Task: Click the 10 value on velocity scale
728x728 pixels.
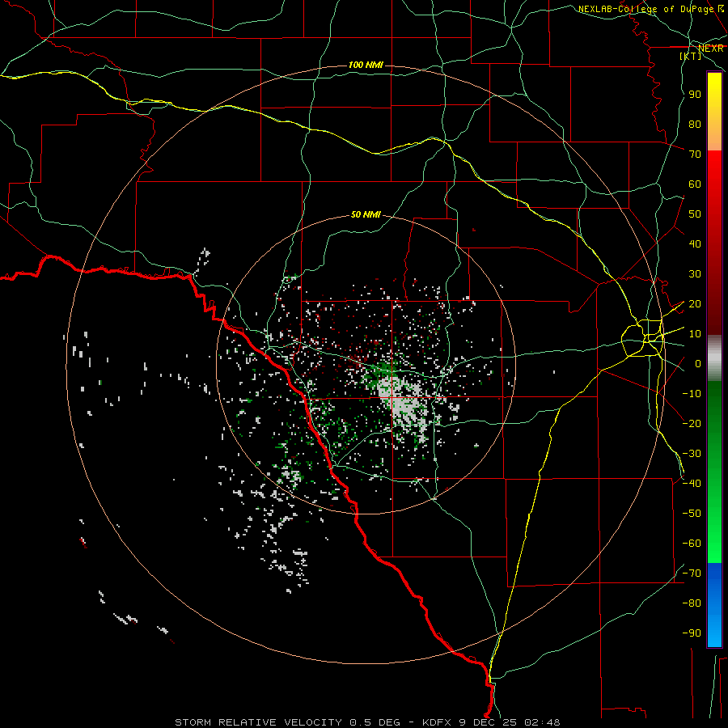Action: point(695,334)
